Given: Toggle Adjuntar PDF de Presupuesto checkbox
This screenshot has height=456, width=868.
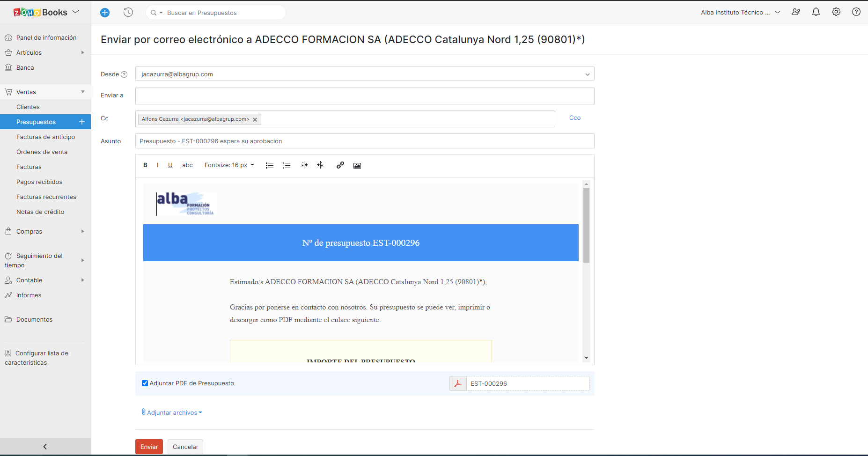Looking at the screenshot, I should click(x=145, y=383).
